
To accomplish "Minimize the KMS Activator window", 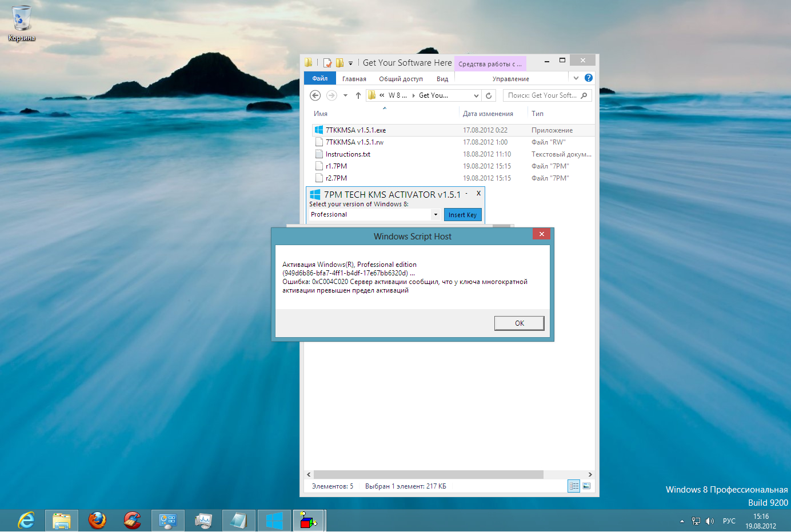I will (x=466, y=194).
